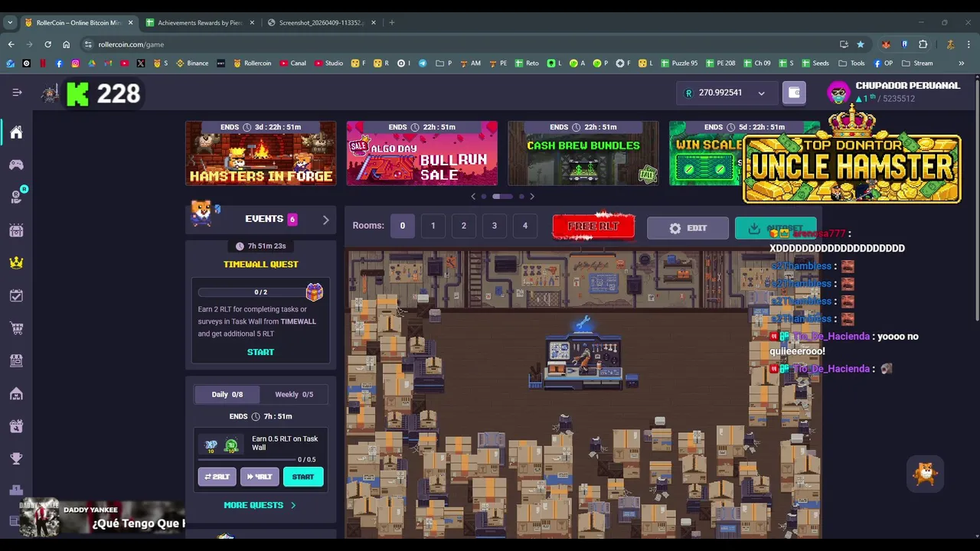
Task: Click the Timewall Quest gift box reward icon
Action: [314, 292]
